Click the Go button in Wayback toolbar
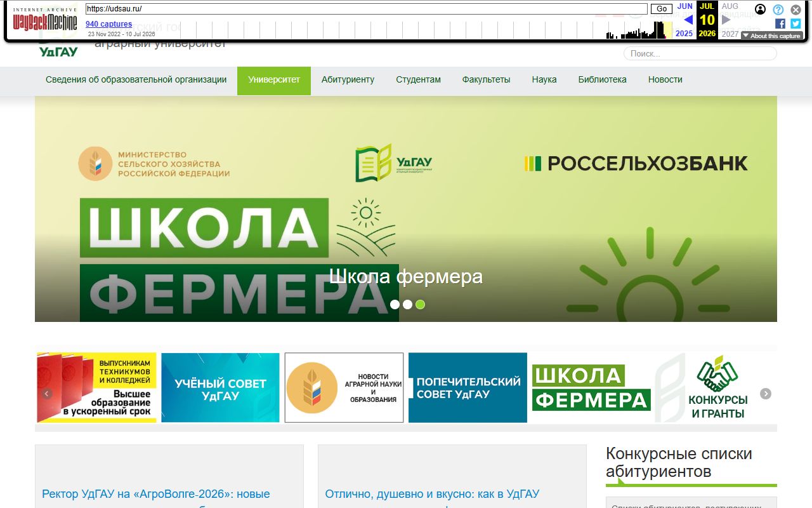This screenshot has width=812, height=508. tap(662, 9)
